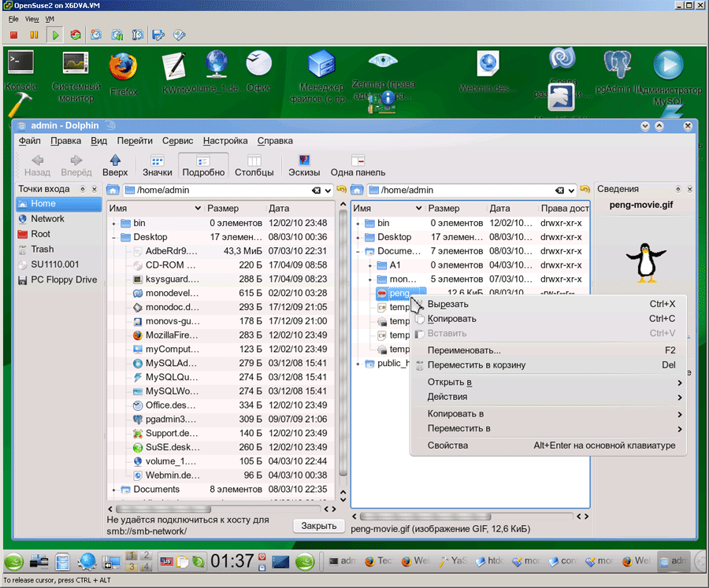Sort right pane by Права доступа column
The height and width of the screenshot is (588, 709).
[564, 209]
